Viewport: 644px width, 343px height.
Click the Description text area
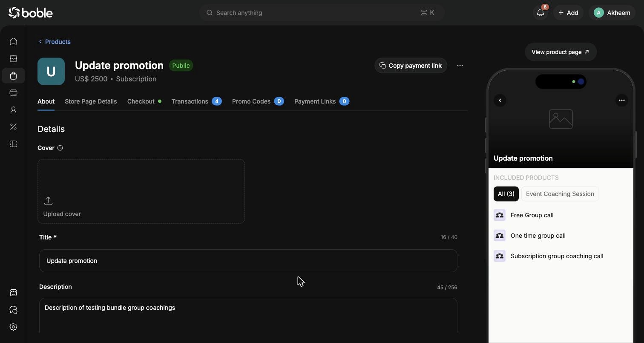(x=248, y=316)
